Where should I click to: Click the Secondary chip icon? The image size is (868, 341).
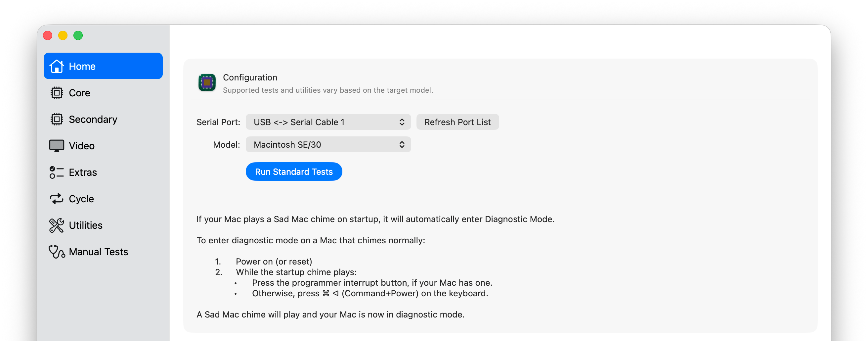tap(56, 119)
